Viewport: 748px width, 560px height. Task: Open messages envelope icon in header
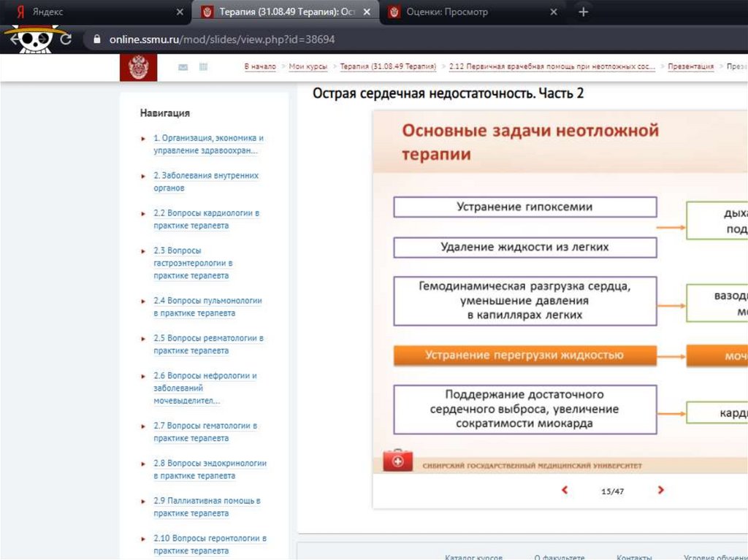click(183, 67)
